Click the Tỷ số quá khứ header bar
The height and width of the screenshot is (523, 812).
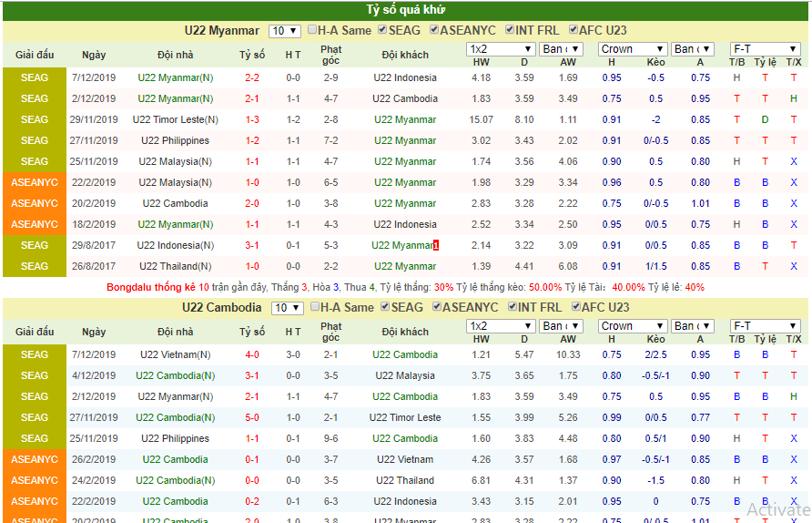[405, 10]
